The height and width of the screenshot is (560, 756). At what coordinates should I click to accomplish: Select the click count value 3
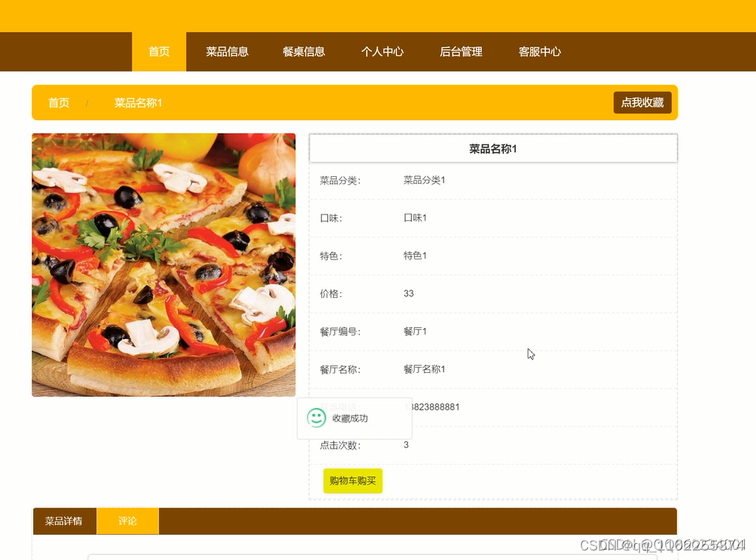click(x=406, y=445)
